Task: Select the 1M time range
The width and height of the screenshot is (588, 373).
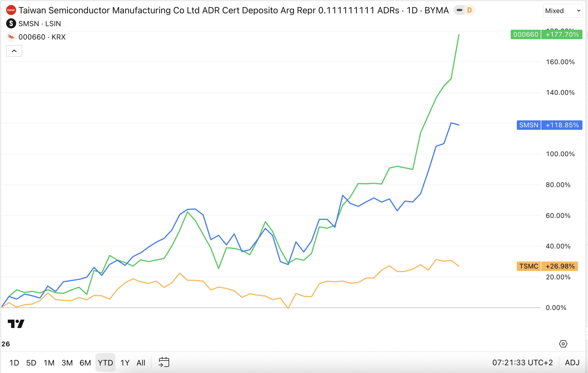Action: pyautogui.click(x=49, y=363)
